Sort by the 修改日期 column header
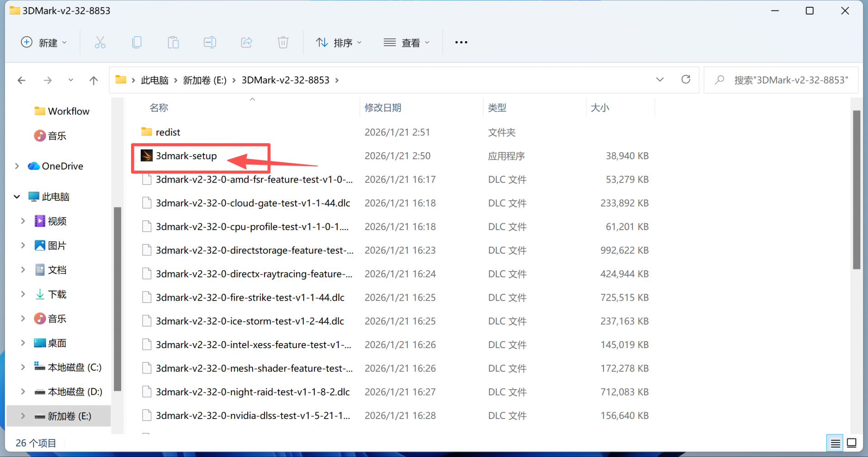The height and width of the screenshot is (457, 868). [x=383, y=108]
